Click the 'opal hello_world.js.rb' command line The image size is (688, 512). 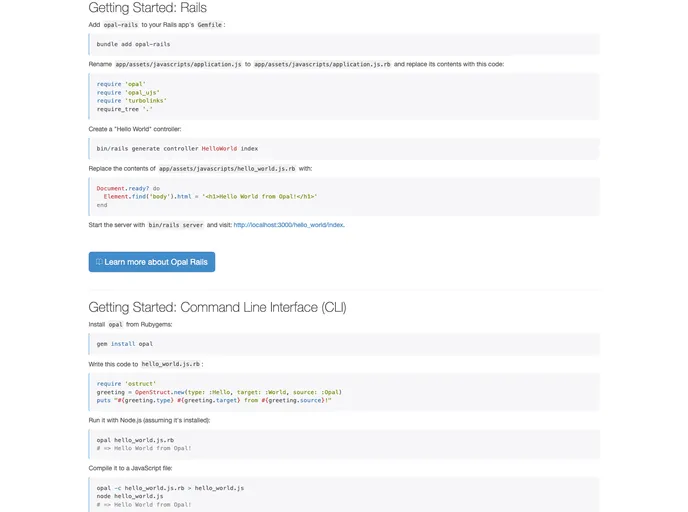(135, 440)
